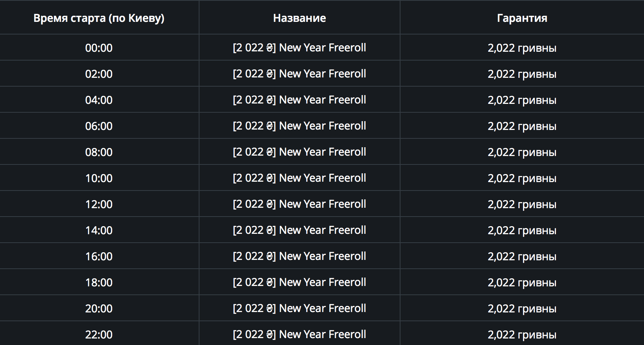
Task: Select the 04:00 start time cell
Action: tap(99, 100)
